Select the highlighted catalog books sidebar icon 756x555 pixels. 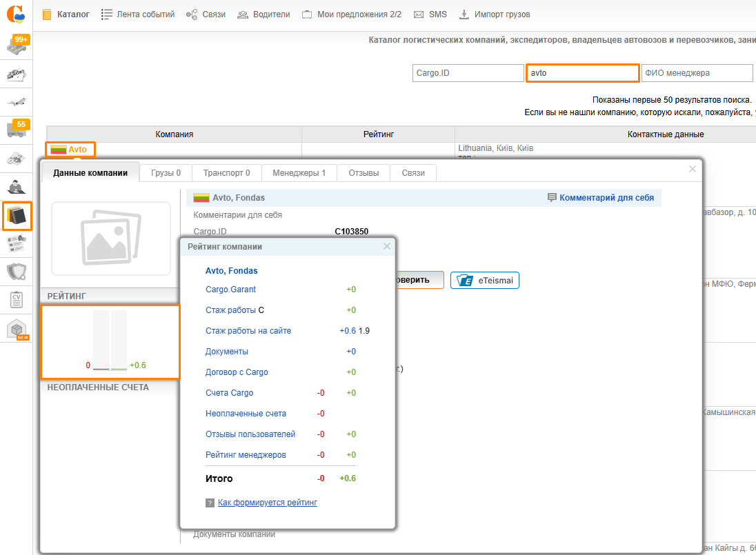17,216
